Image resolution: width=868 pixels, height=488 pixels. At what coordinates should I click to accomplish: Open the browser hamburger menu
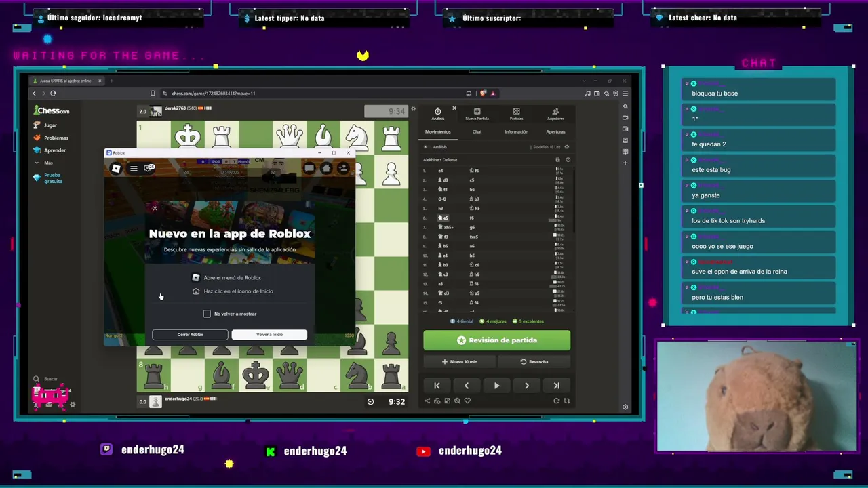coord(625,93)
